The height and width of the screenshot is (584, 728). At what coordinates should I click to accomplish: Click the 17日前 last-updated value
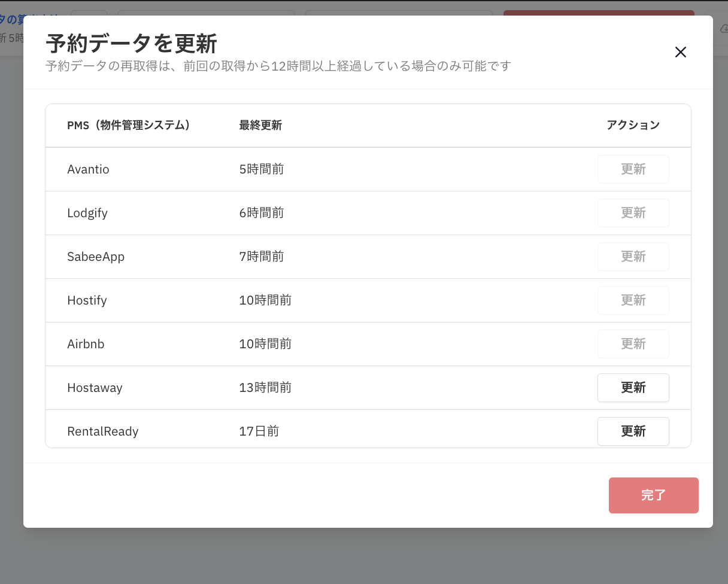pyautogui.click(x=259, y=431)
